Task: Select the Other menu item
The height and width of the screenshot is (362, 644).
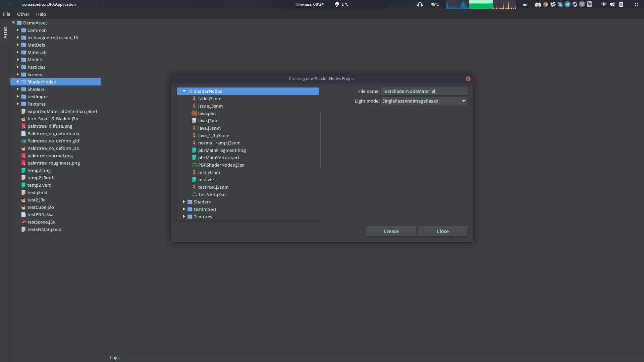Action: coord(23,14)
